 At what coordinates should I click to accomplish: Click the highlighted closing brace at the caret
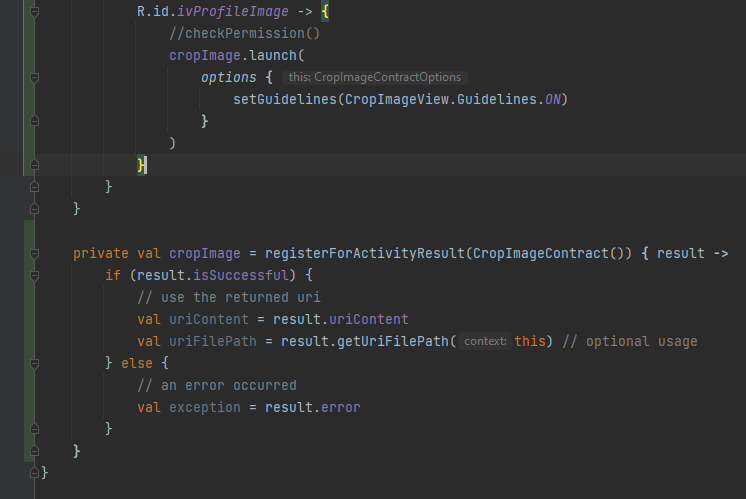coord(141,165)
